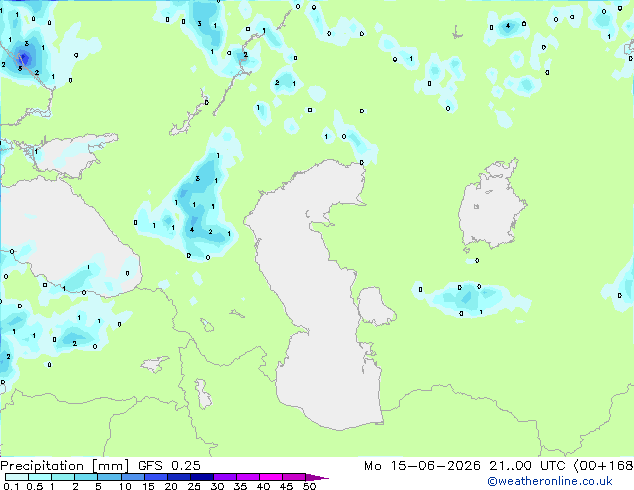Image resolution: width=634 pixels, height=490 pixels.
Task: Click the "15" legend scale label
Action: coord(148,486)
